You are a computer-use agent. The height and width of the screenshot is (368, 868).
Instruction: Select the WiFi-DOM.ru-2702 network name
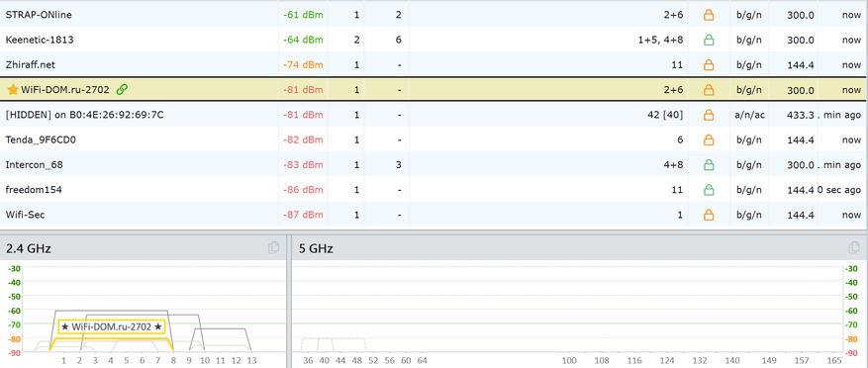(64, 90)
